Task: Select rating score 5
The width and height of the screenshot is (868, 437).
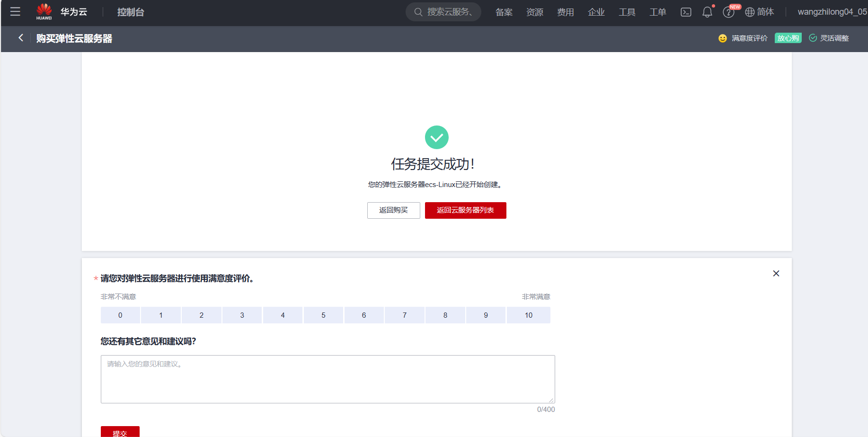Action: coord(323,315)
